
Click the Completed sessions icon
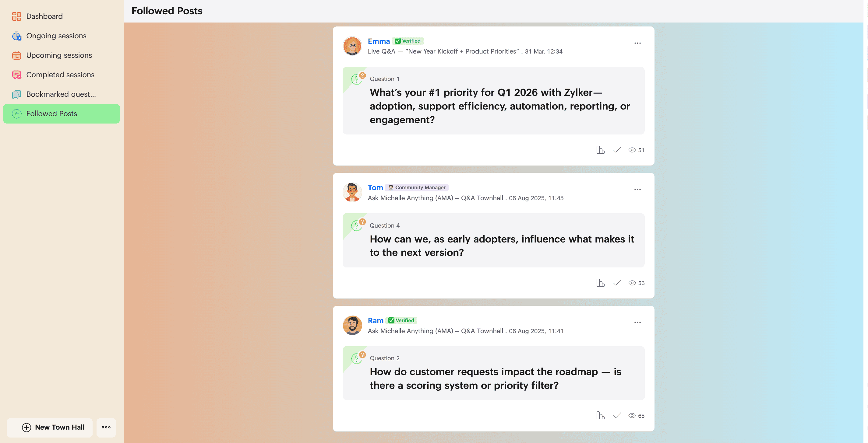pyautogui.click(x=16, y=75)
